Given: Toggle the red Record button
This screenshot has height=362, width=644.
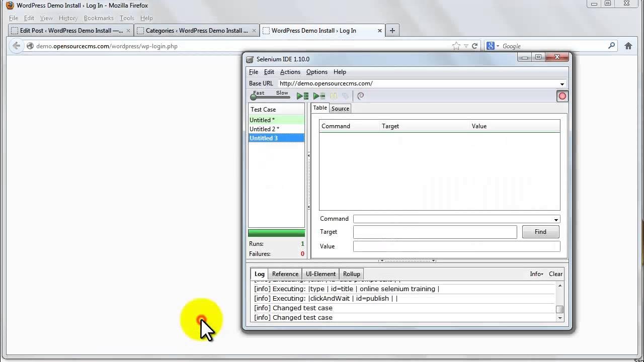Looking at the screenshot, I should [x=562, y=96].
